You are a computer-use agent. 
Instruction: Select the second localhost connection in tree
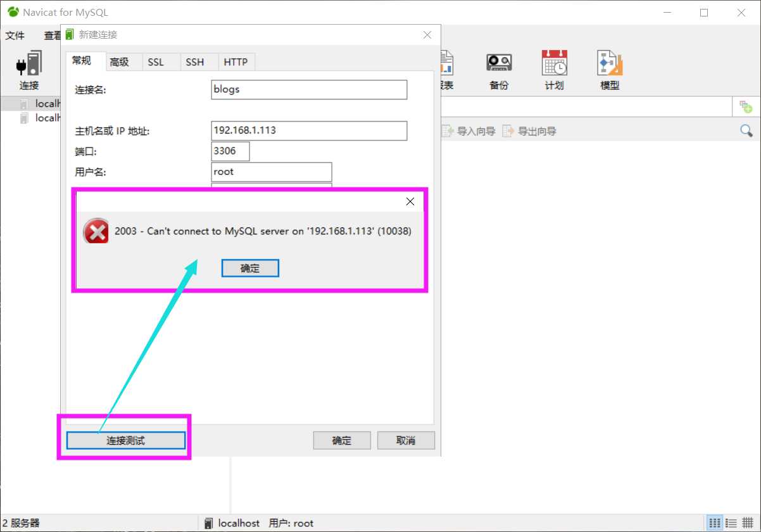[x=39, y=118]
